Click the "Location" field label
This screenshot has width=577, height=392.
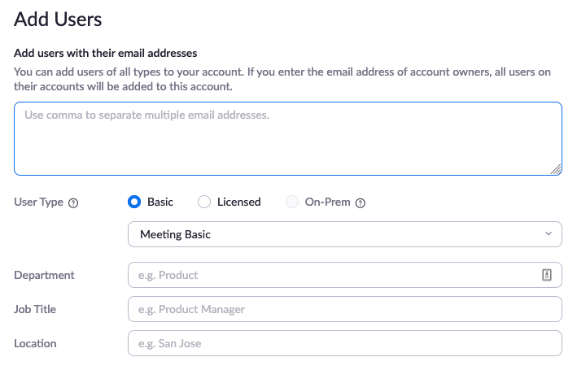(35, 343)
